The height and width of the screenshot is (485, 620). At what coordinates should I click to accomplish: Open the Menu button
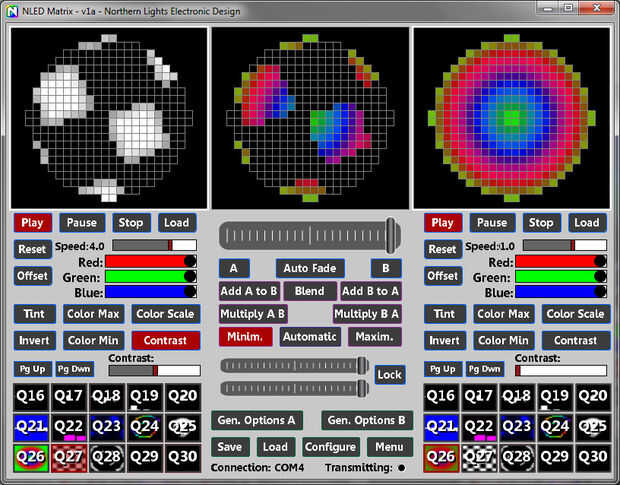[390, 447]
